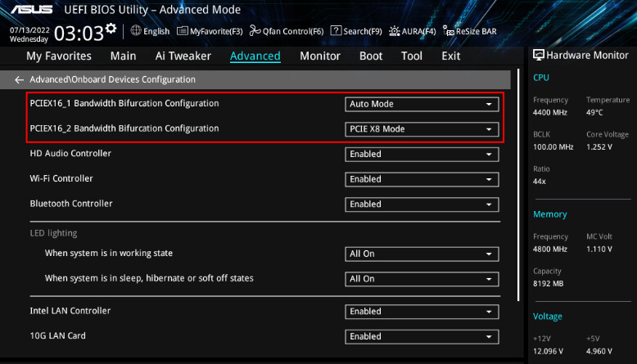Image resolution: width=637 pixels, height=364 pixels.
Task: Click the 44x ratio value
Action: click(540, 182)
